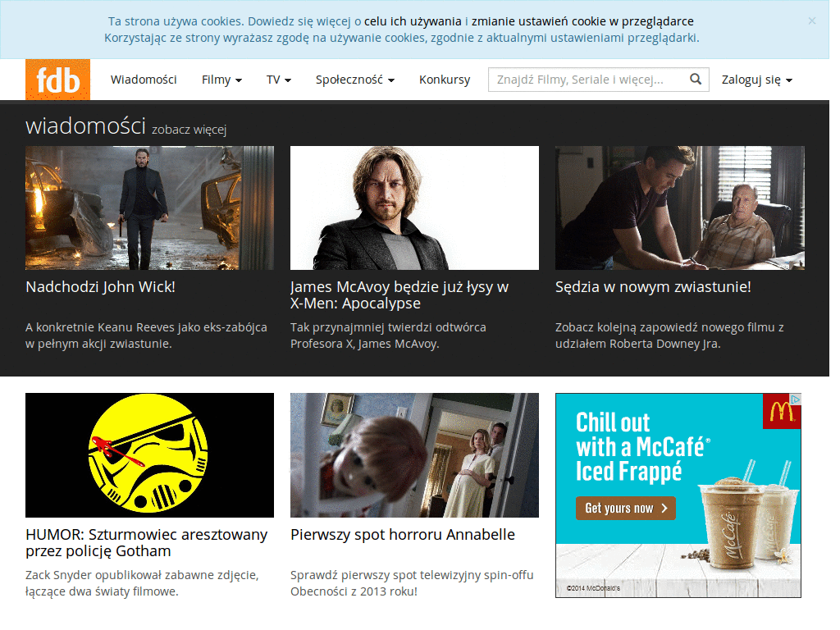The width and height of the screenshot is (840, 630).
Task: Expand the Społeczność dropdown
Action: (x=355, y=80)
